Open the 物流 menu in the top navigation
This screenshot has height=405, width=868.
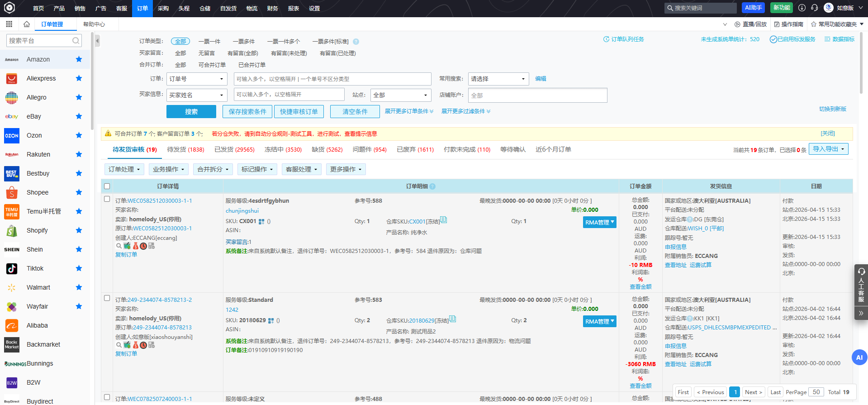pyautogui.click(x=252, y=8)
